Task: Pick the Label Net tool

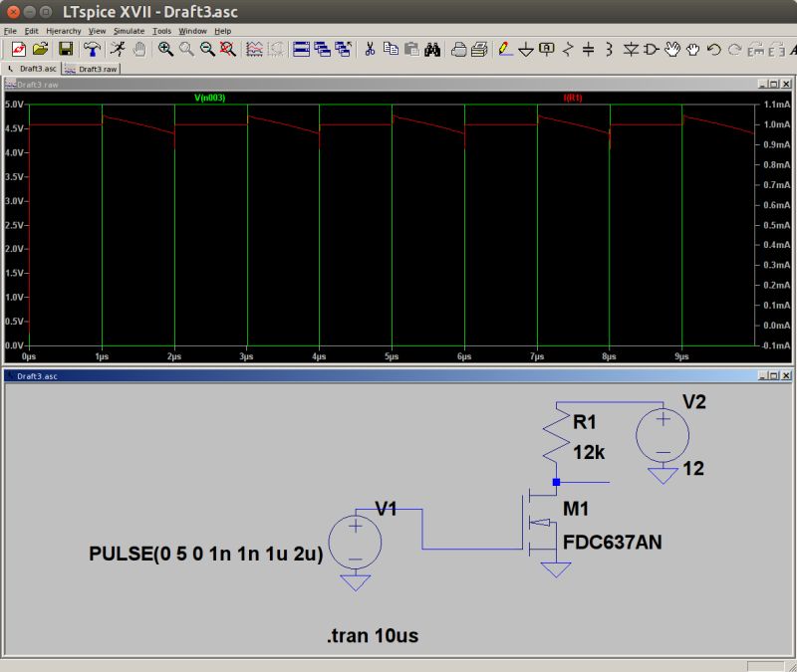Action: click(x=546, y=47)
